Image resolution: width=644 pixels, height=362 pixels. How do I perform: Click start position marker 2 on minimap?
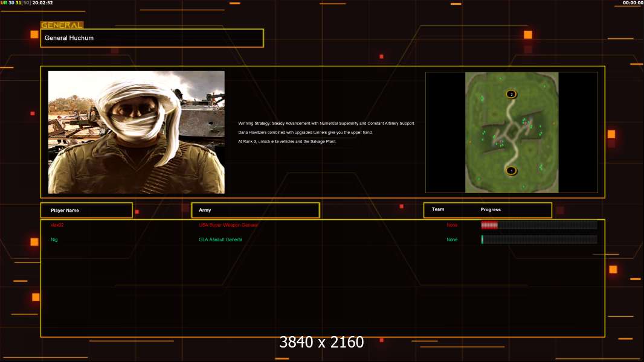tap(511, 94)
